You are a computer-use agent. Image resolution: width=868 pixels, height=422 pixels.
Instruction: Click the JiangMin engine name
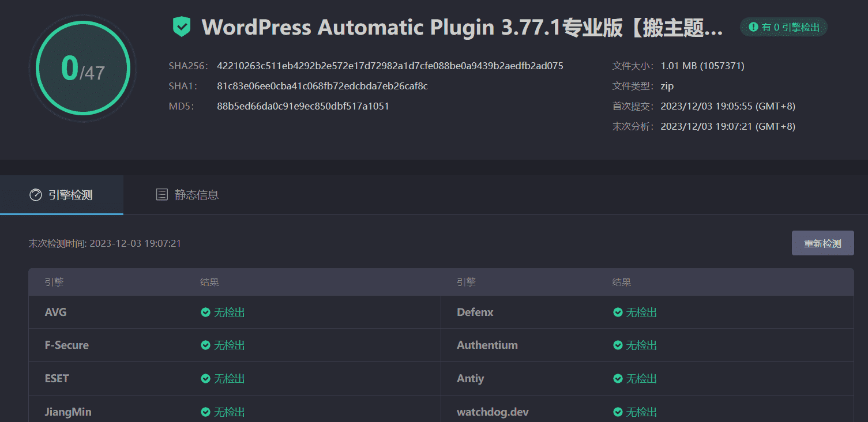pyautogui.click(x=68, y=412)
